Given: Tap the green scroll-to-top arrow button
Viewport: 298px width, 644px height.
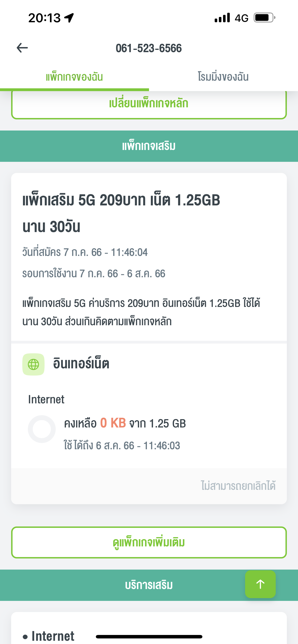Looking at the screenshot, I should tap(260, 584).
